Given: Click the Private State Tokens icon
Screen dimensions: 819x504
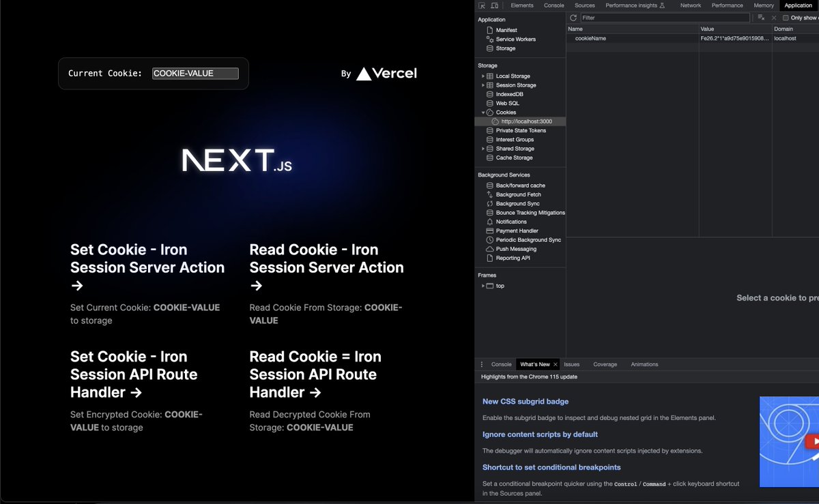Looking at the screenshot, I should pyautogui.click(x=490, y=130).
